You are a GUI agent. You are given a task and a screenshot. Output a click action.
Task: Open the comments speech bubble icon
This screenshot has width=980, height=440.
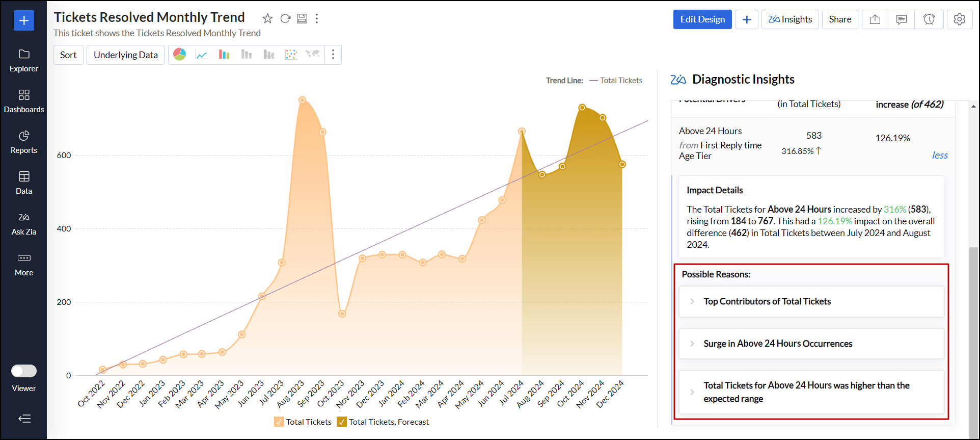tap(901, 19)
